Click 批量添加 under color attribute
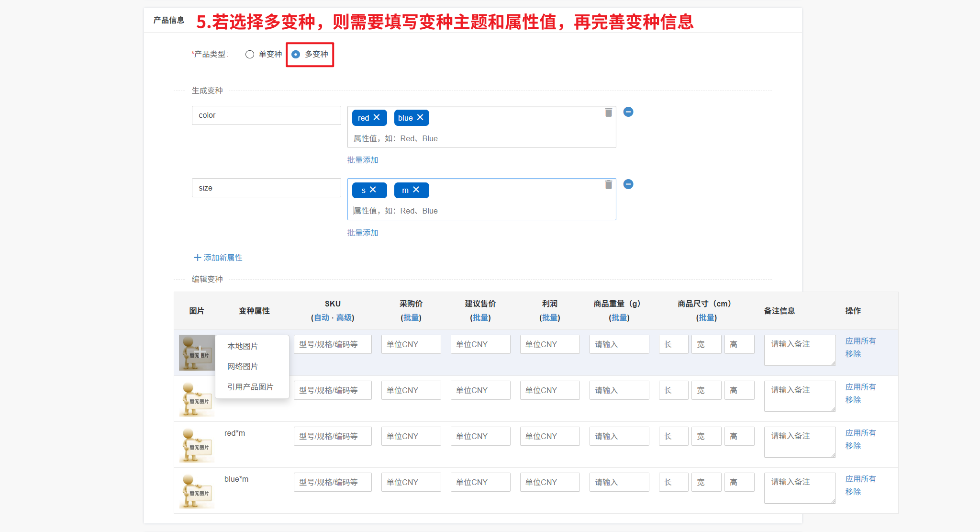This screenshot has width=980, height=532. point(363,160)
